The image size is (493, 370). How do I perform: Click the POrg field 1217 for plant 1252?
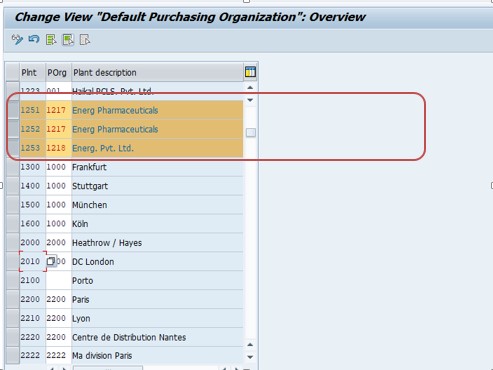pos(58,129)
